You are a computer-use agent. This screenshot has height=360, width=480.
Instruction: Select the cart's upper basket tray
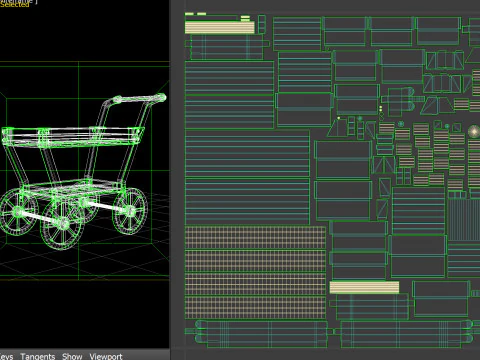(73, 136)
